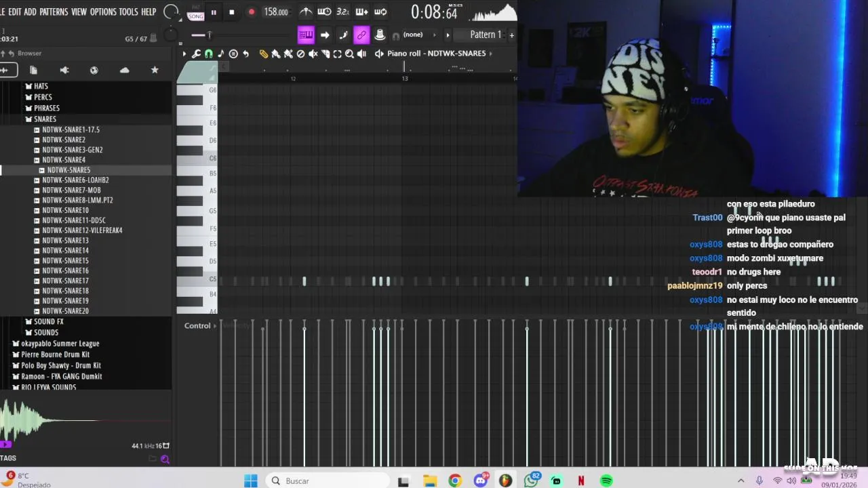This screenshot has width=868, height=488.
Task: Click the note icon in piano roll toolbar
Action: coord(220,54)
